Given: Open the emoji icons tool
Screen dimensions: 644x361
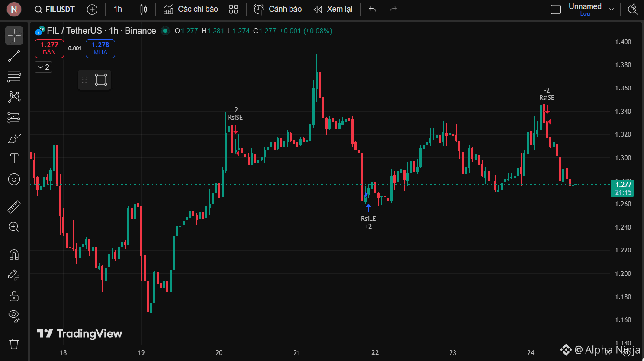Looking at the screenshot, I should (x=14, y=179).
